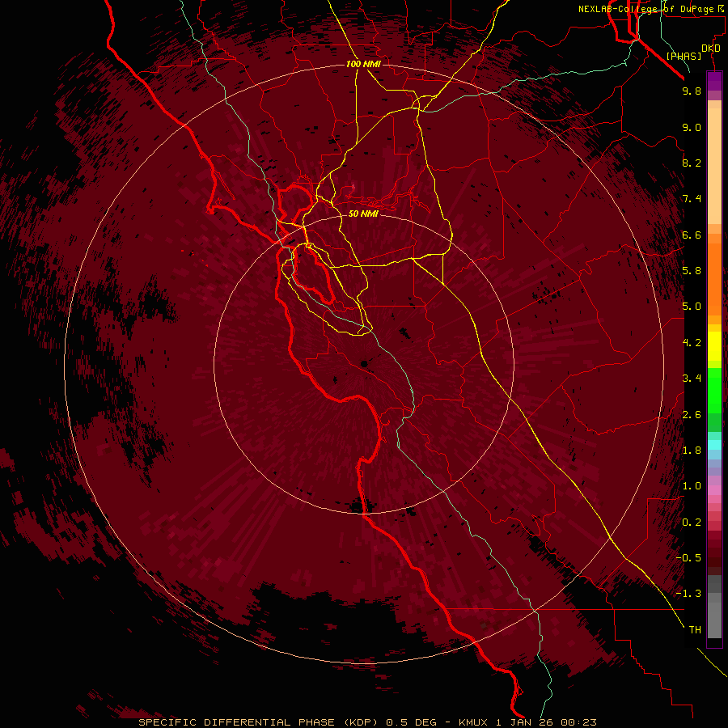This screenshot has width=728, height=728.
Task: Select the cyan segment of the color bar
Action: [x=714, y=444]
